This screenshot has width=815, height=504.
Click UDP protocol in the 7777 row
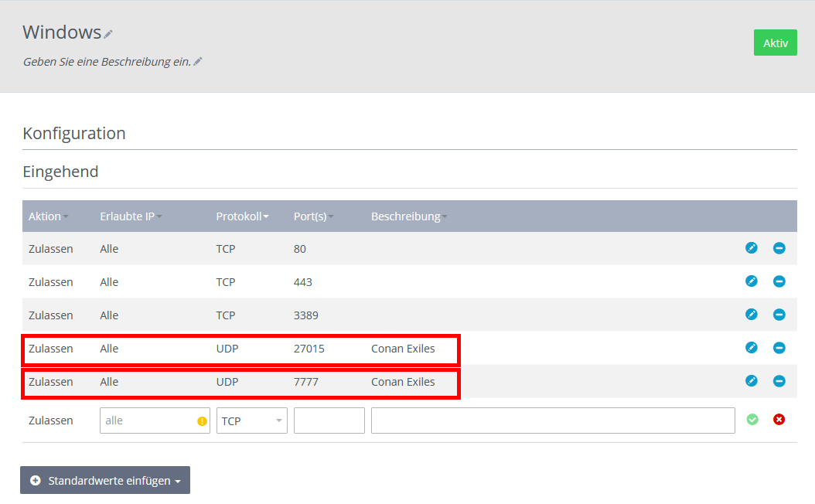(227, 382)
